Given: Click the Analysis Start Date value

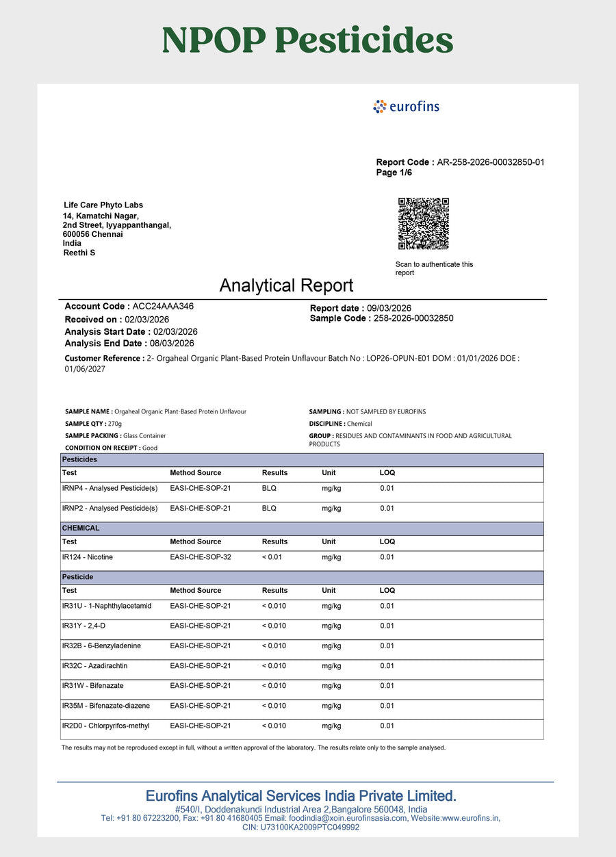Looking at the screenshot, I should tap(175, 331).
